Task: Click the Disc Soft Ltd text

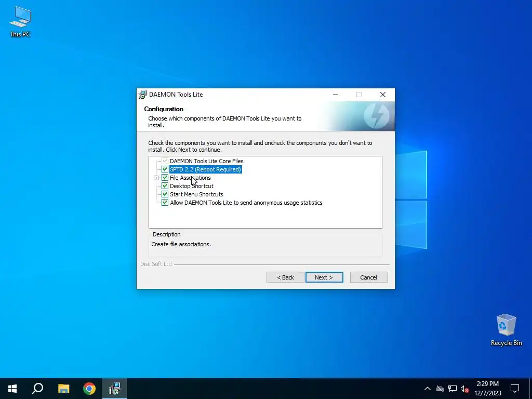Action: pyautogui.click(x=156, y=264)
